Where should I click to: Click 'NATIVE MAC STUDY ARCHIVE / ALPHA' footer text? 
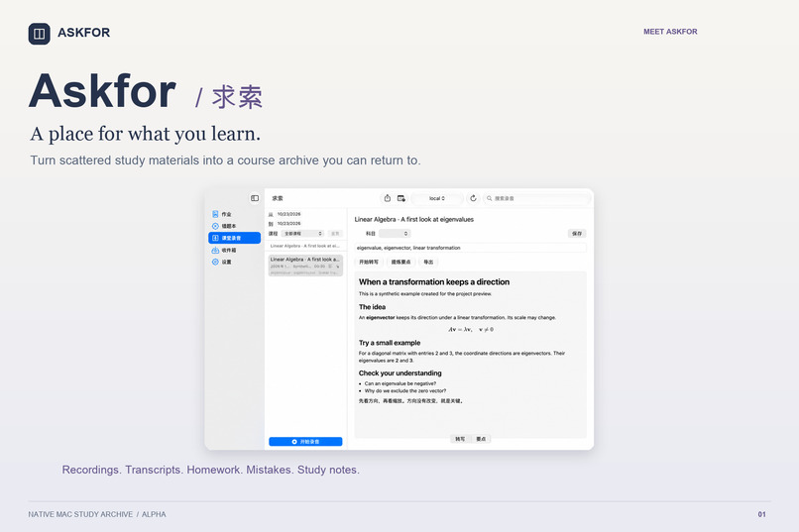coord(97,514)
